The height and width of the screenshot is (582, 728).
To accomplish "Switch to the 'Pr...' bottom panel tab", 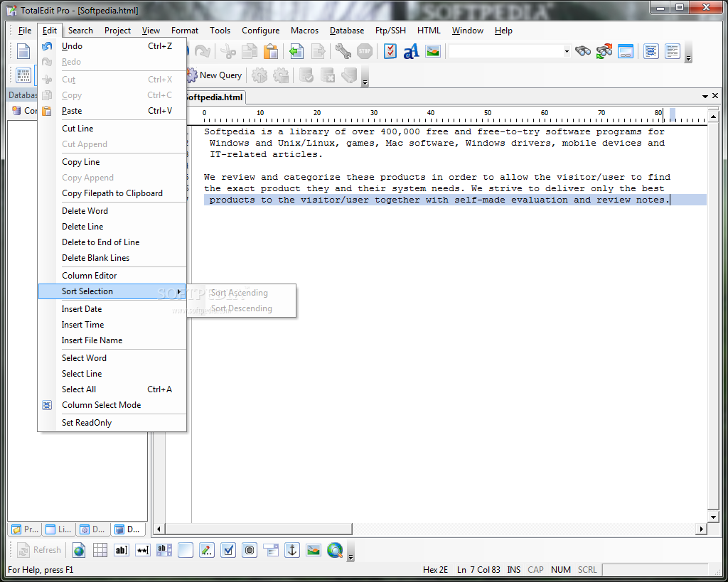I will (x=25, y=529).
